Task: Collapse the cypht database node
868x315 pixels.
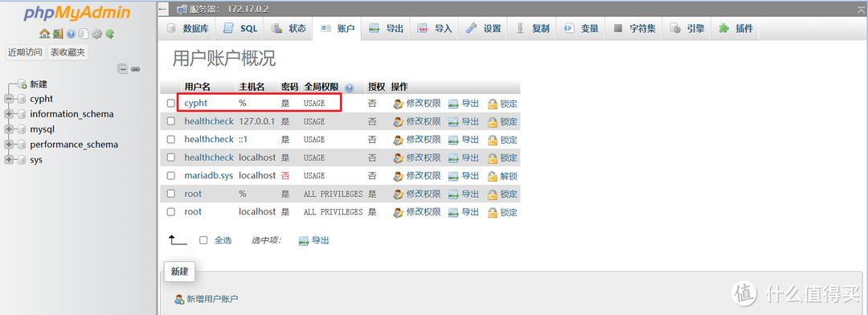Action: (x=8, y=99)
